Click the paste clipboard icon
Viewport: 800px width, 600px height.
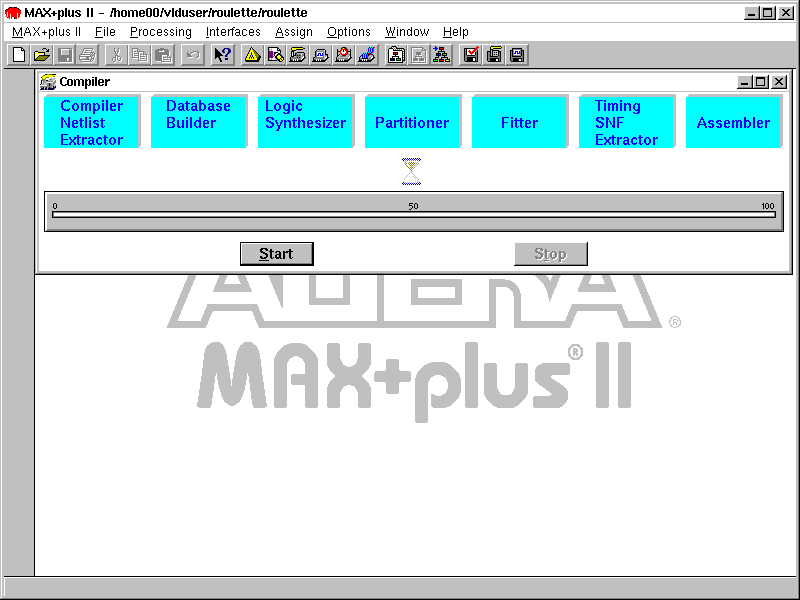pos(163,55)
